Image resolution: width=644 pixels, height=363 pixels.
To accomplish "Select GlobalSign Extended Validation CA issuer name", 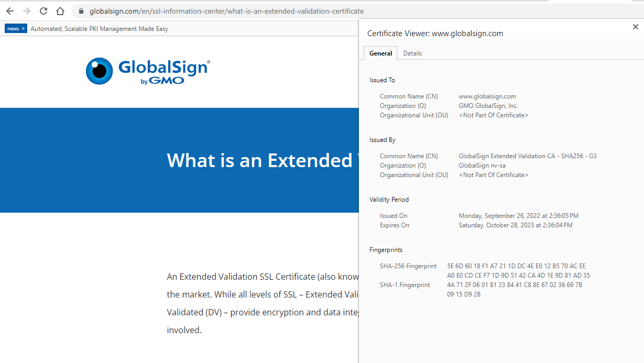I will pyautogui.click(x=528, y=156).
